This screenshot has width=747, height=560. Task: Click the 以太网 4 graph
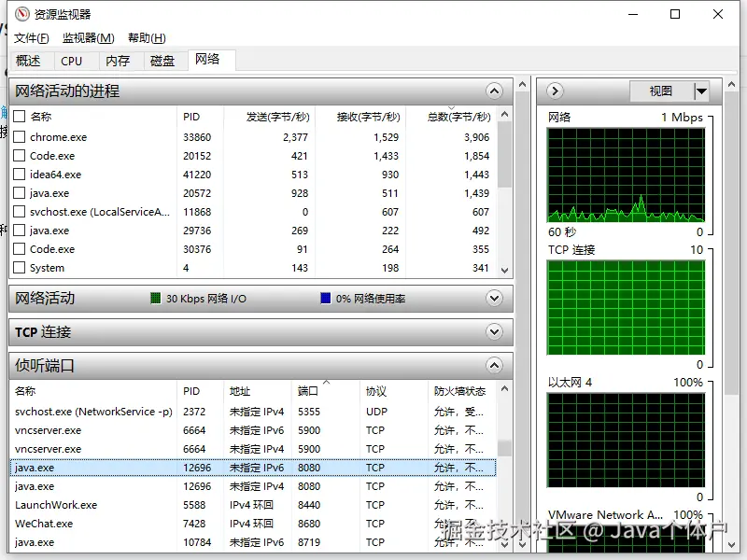pyautogui.click(x=626, y=440)
